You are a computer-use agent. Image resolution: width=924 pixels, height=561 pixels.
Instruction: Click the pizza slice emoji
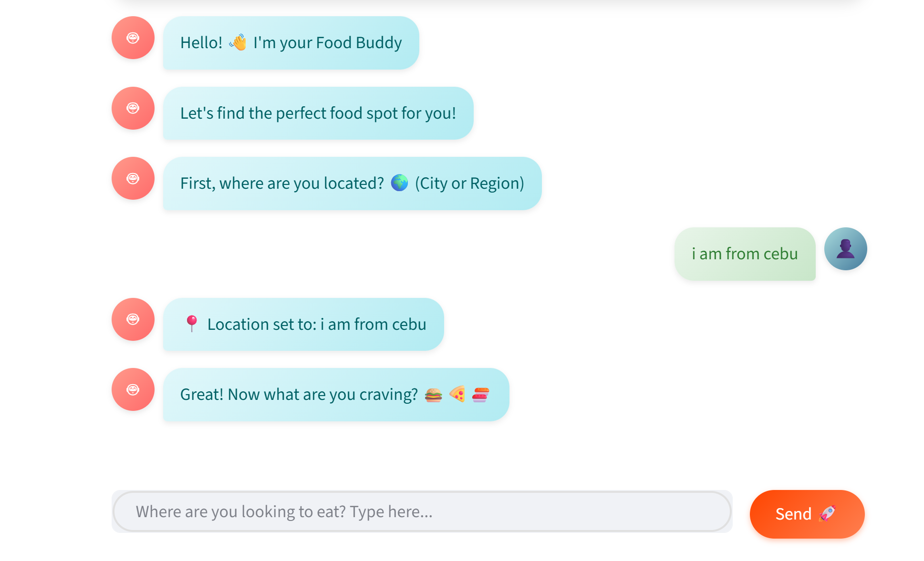point(457,394)
